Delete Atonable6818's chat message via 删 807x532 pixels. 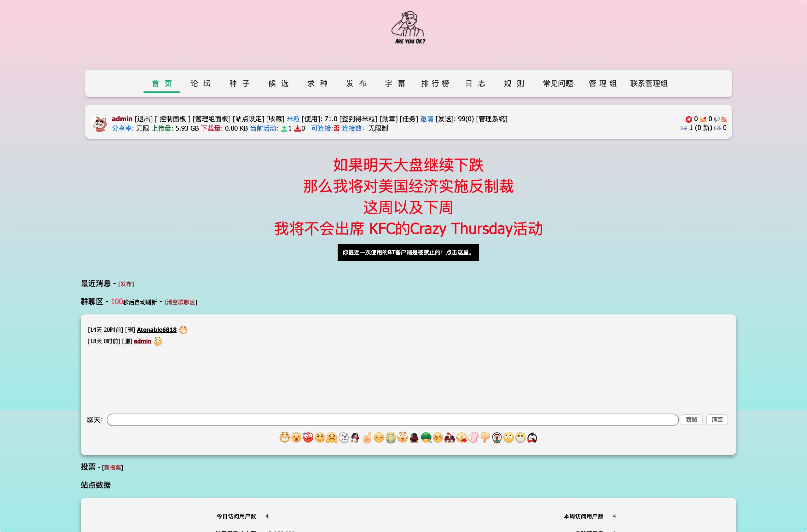pos(130,330)
